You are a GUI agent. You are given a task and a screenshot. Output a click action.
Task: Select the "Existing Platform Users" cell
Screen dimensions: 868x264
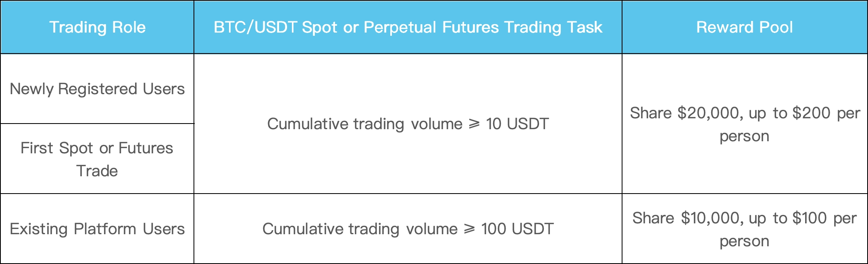pos(97,229)
